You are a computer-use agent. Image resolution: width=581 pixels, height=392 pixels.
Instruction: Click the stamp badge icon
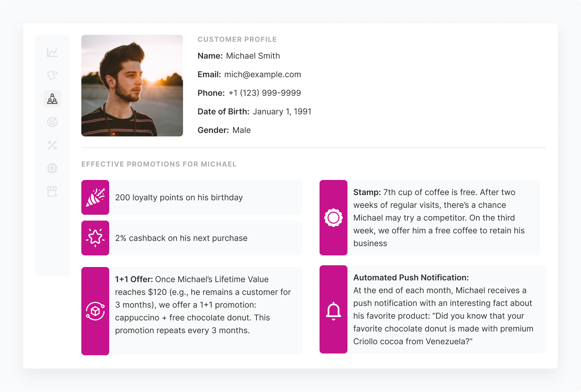(x=333, y=217)
